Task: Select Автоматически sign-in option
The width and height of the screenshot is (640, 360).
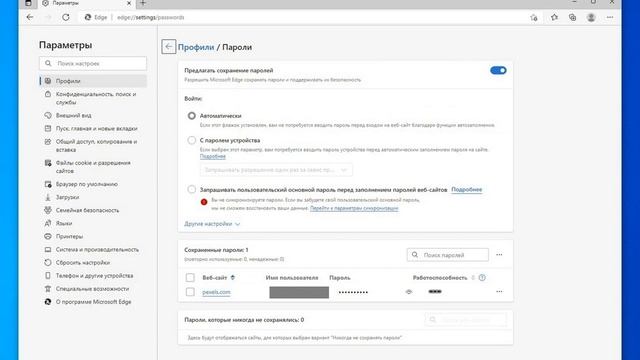Action: tap(191, 116)
